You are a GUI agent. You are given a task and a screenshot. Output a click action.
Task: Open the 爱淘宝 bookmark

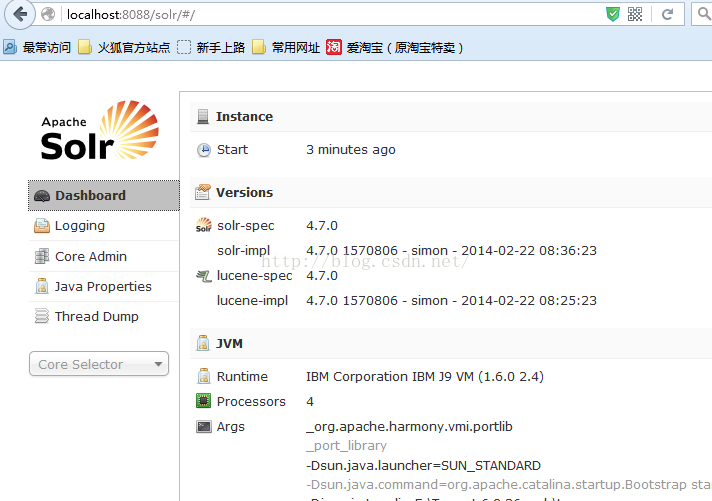tap(395, 47)
